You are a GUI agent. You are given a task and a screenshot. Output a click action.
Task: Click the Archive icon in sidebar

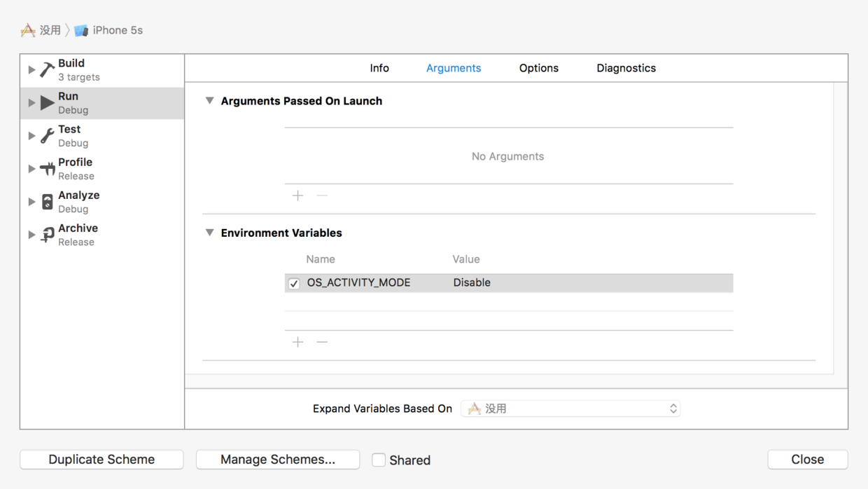[x=47, y=235]
